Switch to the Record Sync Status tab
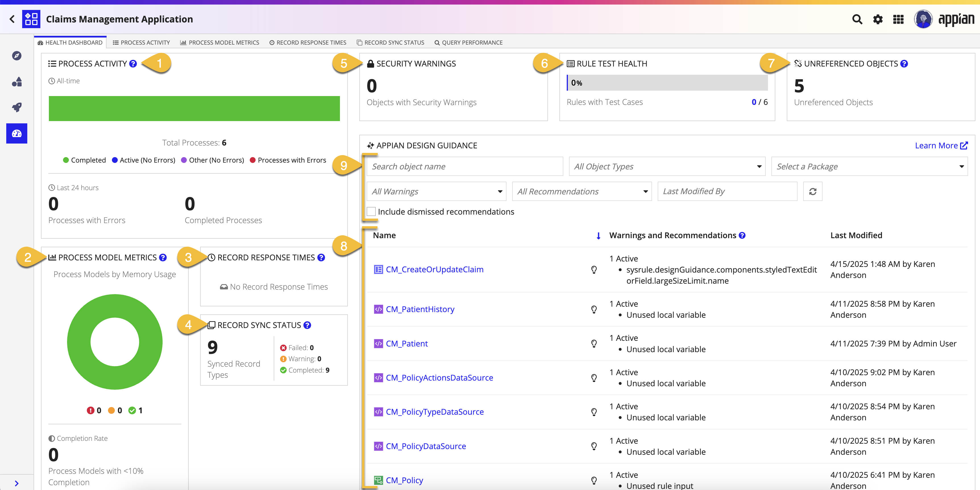980x490 pixels. [x=390, y=43]
